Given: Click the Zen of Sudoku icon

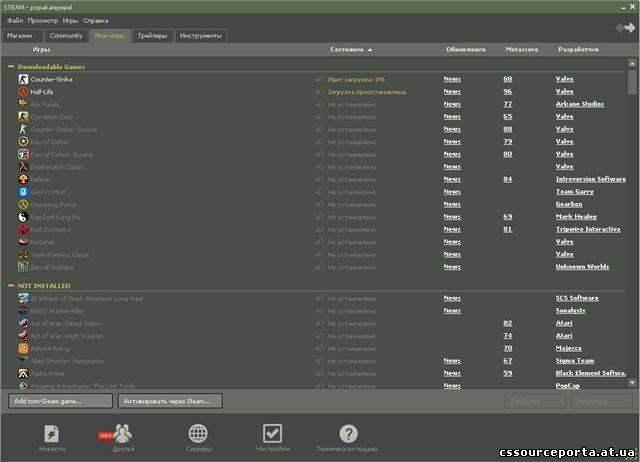Looking at the screenshot, I should pos(23,267).
